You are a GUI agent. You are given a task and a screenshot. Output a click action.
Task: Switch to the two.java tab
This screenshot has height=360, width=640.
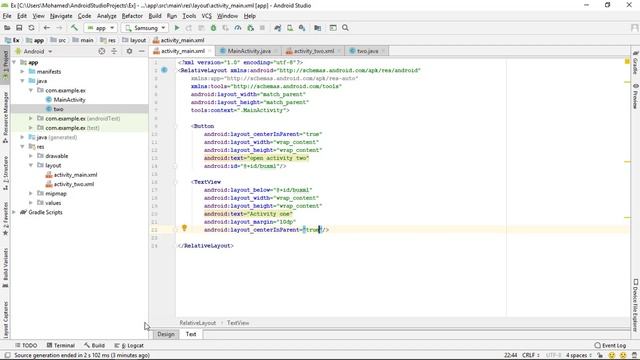pos(367,51)
